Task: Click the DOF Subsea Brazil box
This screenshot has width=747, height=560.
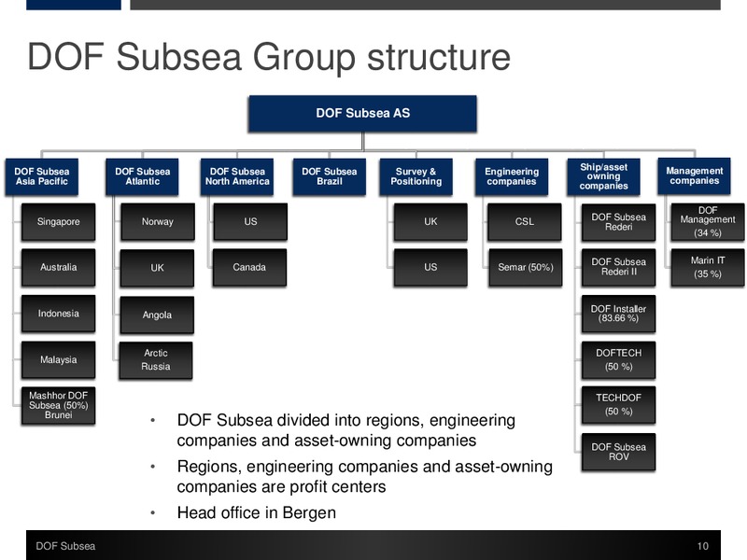Action: (x=330, y=176)
